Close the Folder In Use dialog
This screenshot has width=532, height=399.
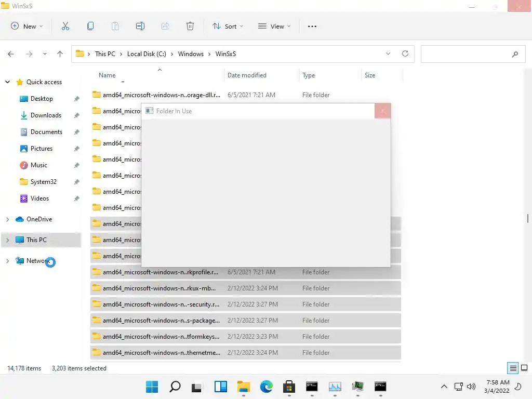click(x=383, y=111)
